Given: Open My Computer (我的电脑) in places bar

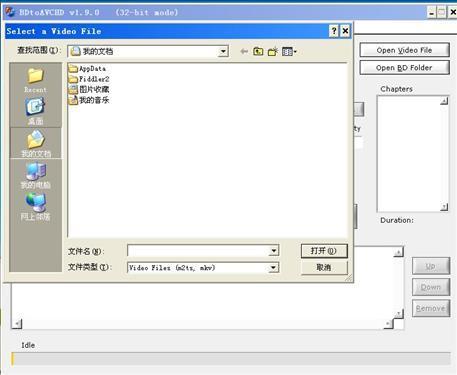Looking at the screenshot, I should click(x=35, y=176).
